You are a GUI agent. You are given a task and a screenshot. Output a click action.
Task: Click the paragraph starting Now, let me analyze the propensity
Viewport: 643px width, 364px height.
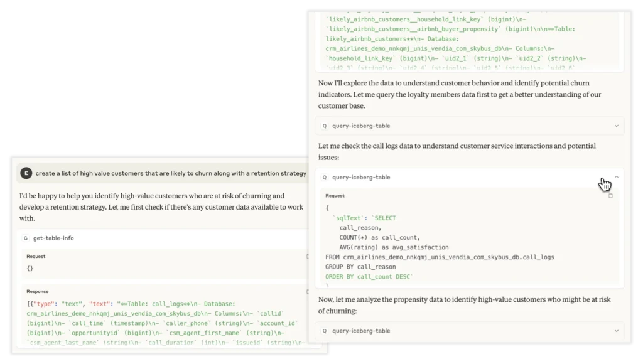click(x=464, y=305)
